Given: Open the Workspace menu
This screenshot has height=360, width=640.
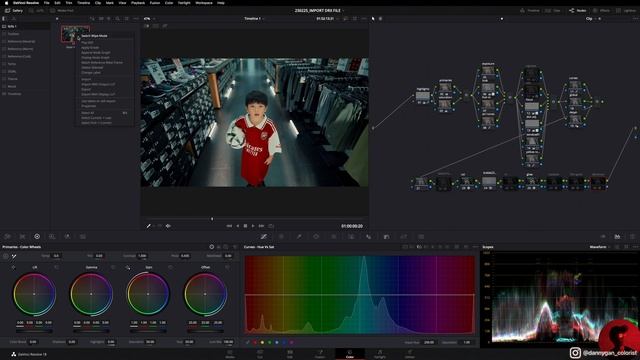Looking at the screenshot, I should 204,3.
